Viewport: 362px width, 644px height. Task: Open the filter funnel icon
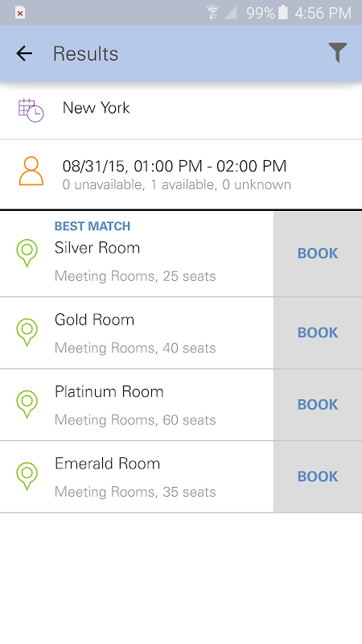[337, 52]
